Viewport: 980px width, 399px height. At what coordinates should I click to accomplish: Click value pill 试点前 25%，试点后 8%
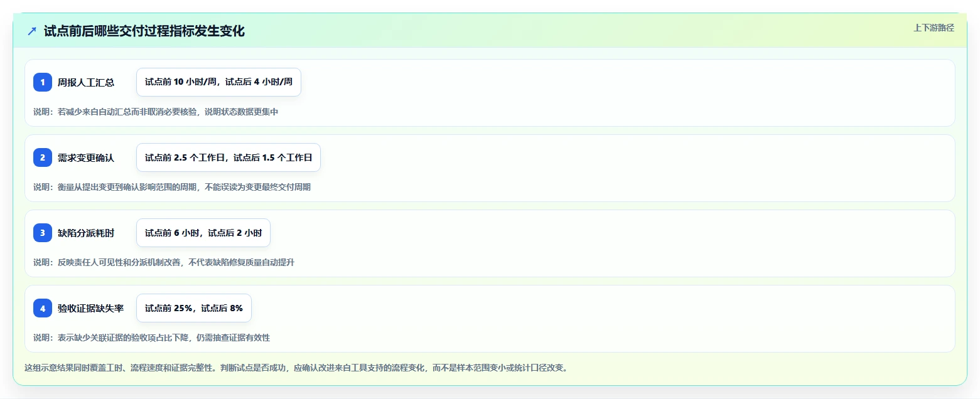pyautogui.click(x=194, y=308)
